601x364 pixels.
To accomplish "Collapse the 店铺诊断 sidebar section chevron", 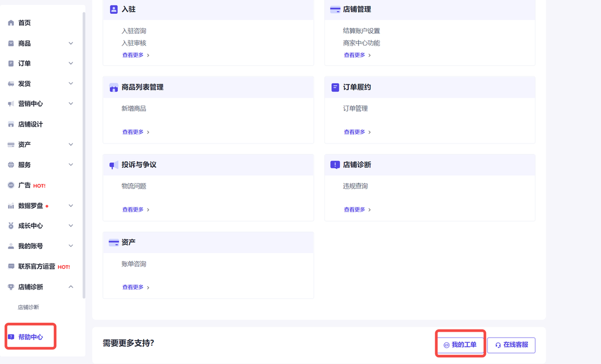I will 71,287.
